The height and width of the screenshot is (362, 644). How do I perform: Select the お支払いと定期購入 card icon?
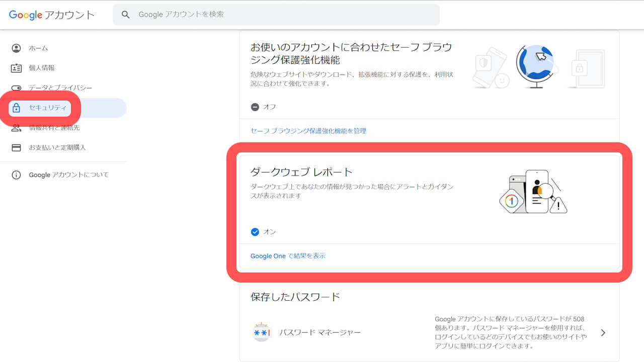(x=16, y=147)
